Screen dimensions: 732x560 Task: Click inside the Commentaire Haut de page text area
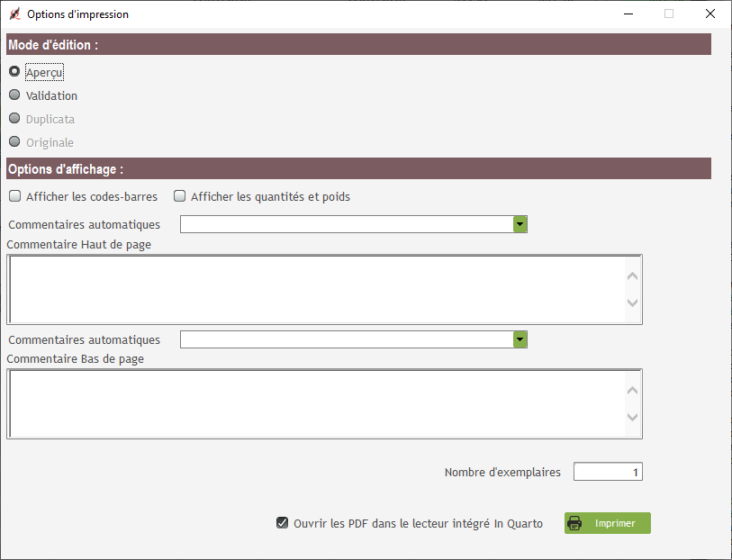pyautogui.click(x=315, y=289)
